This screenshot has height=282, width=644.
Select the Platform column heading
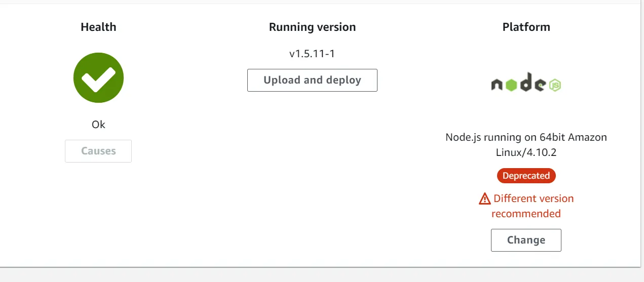coord(526,27)
